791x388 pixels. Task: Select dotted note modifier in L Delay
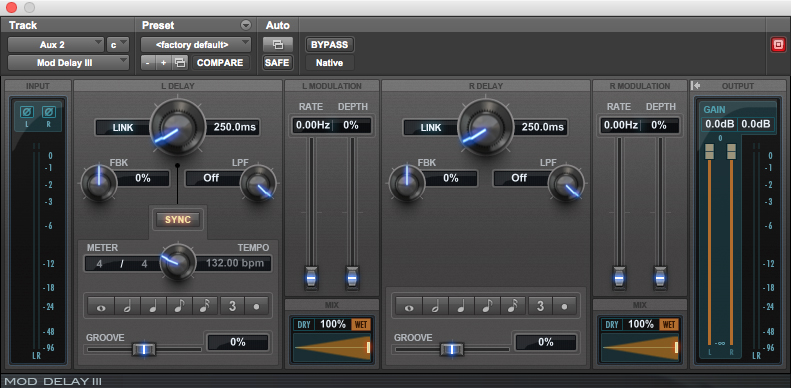[257, 306]
